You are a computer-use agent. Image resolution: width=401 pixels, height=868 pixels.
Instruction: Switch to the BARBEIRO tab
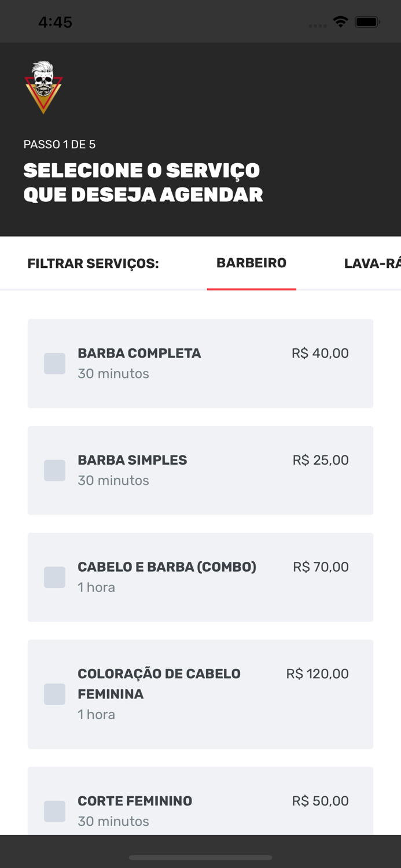(251, 263)
